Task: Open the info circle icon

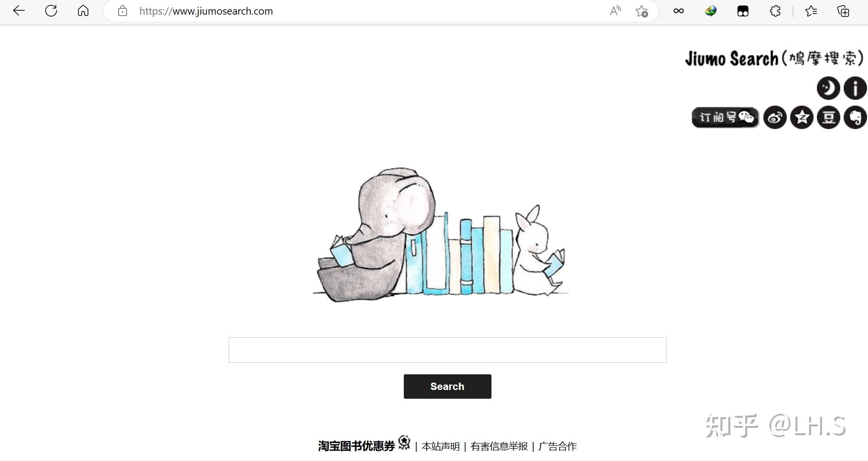Action: point(855,88)
